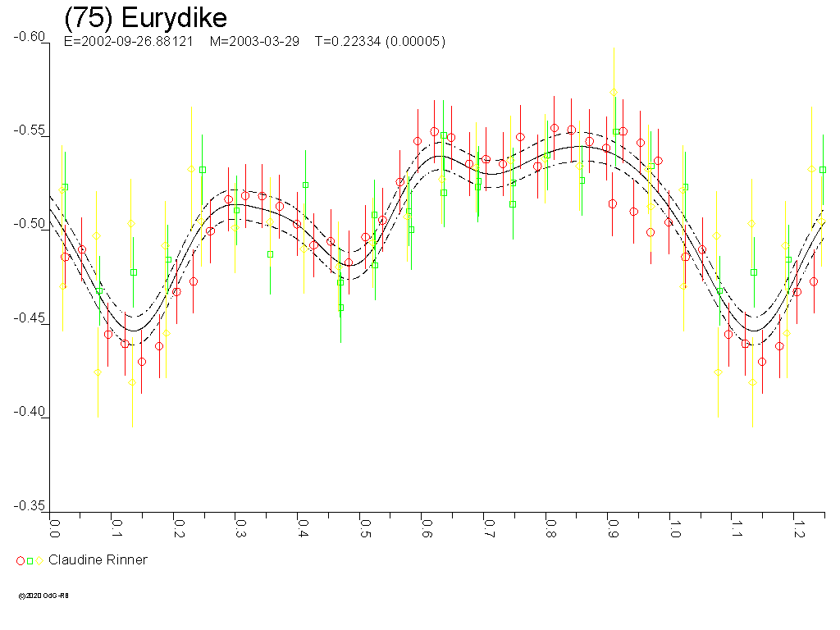Screen dimensions: 840x630
Task: Click the highest yellow diamond data point
Action: pos(614,93)
